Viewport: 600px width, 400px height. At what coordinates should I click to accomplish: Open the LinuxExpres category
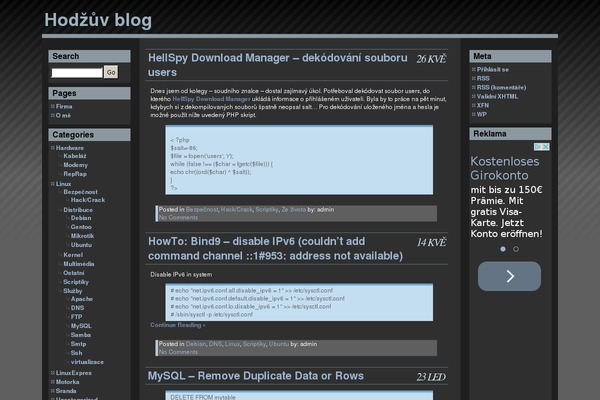pos(74,373)
